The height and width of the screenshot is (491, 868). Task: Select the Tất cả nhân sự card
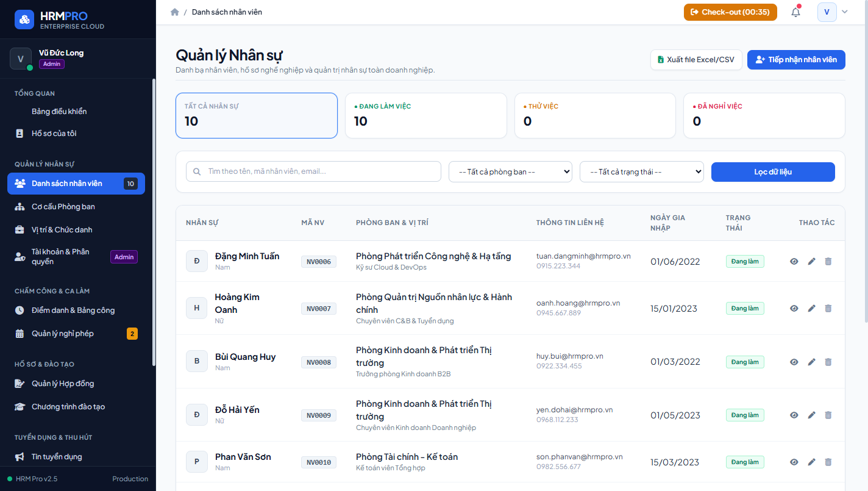(257, 115)
